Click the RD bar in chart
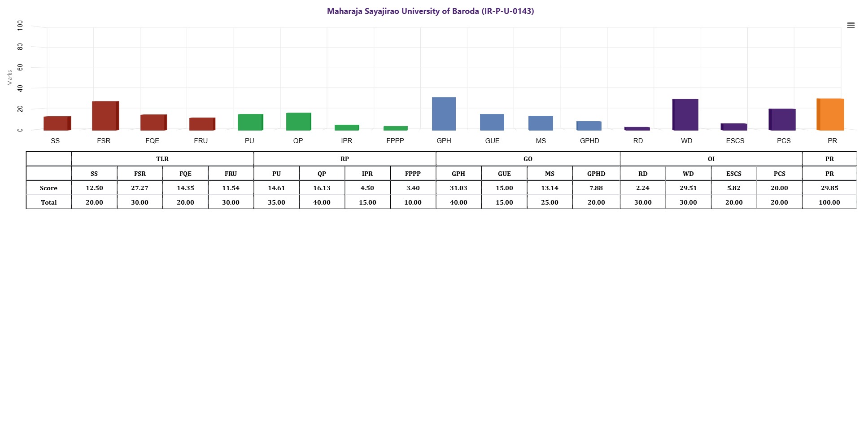 tap(637, 129)
